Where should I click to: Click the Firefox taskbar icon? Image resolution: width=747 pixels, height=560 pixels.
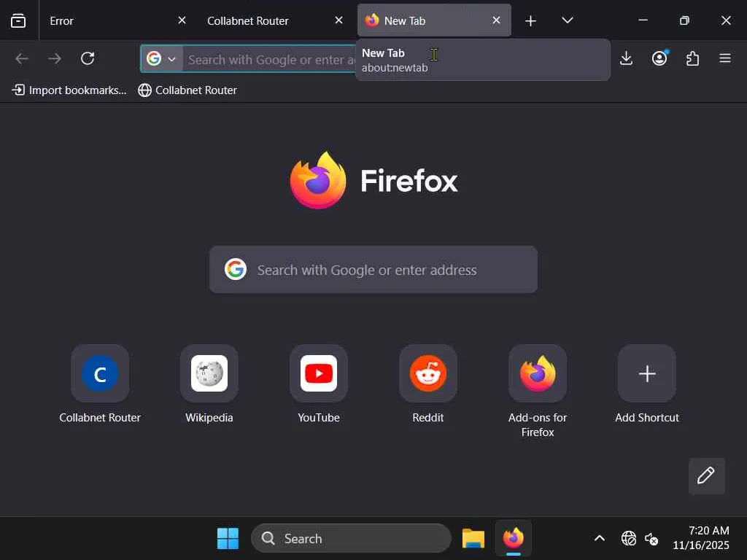coord(513,539)
